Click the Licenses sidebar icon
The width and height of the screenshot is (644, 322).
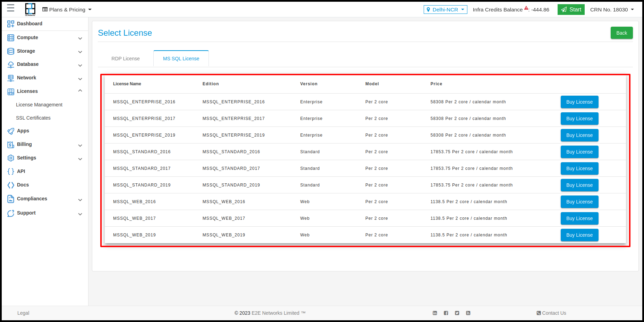click(11, 92)
